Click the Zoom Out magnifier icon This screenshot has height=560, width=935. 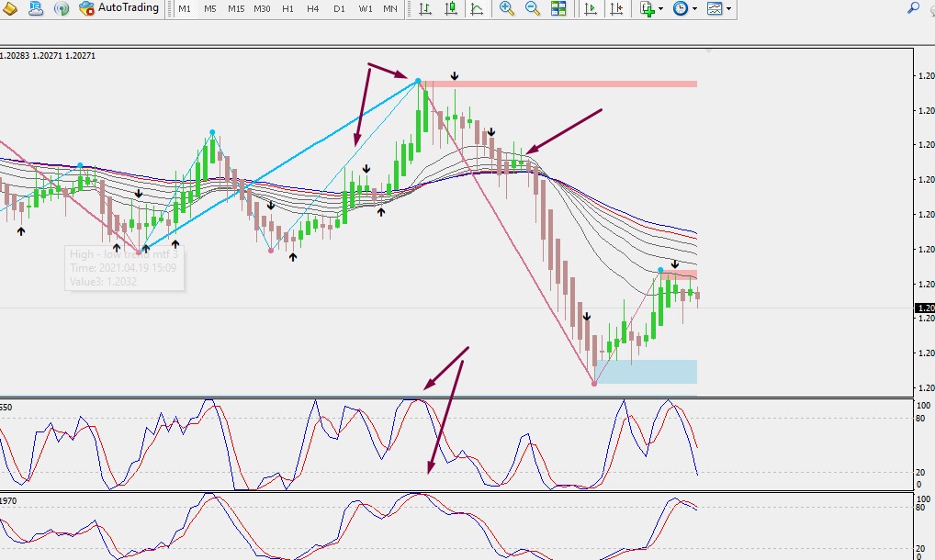click(533, 8)
